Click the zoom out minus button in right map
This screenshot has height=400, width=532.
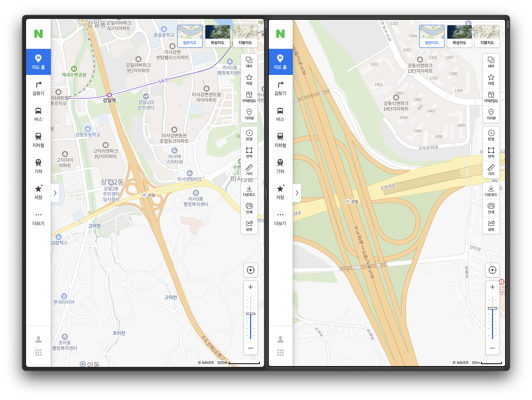(x=492, y=348)
